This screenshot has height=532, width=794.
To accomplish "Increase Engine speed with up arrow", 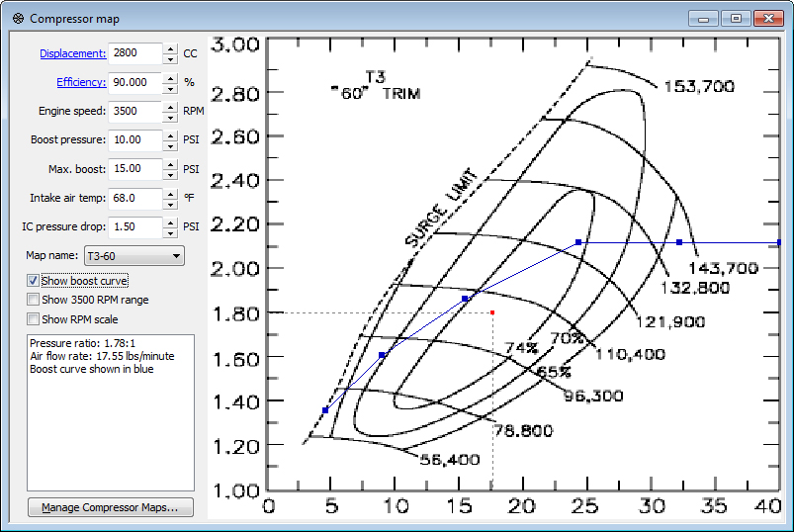I will tap(171, 106).
